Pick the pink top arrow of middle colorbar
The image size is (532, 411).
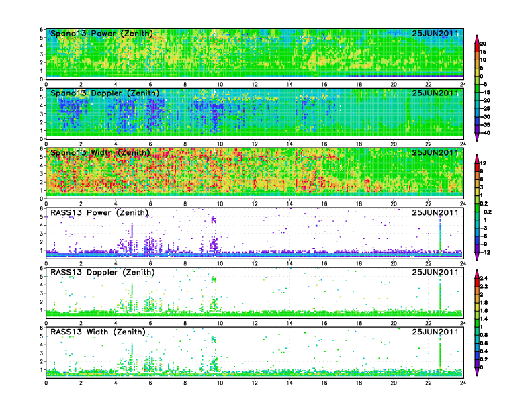pos(477,158)
